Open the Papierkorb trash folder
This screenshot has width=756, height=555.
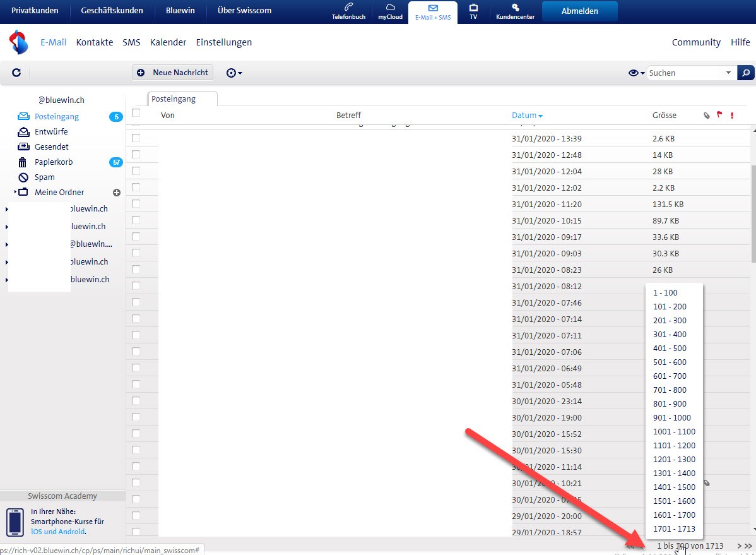pos(53,162)
